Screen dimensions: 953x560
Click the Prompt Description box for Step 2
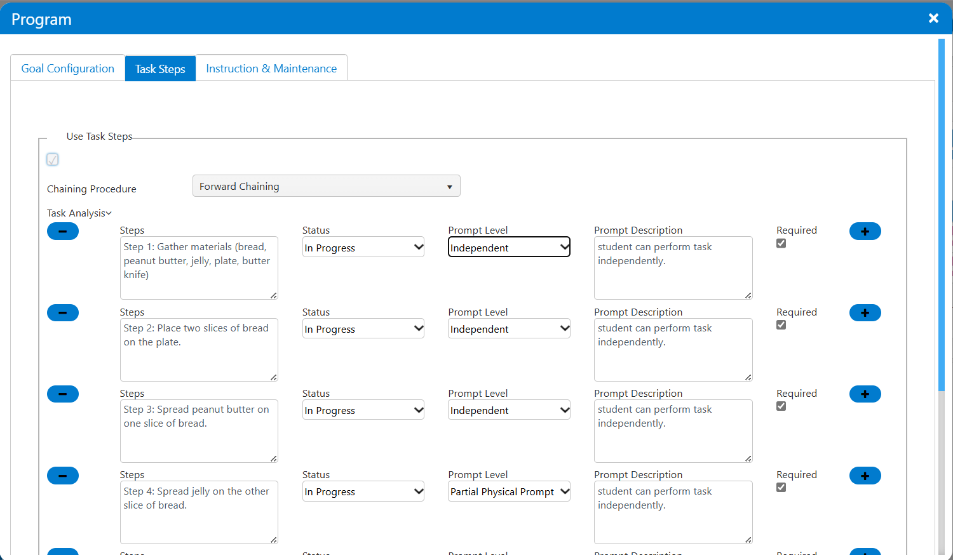[x=673, y=350]
